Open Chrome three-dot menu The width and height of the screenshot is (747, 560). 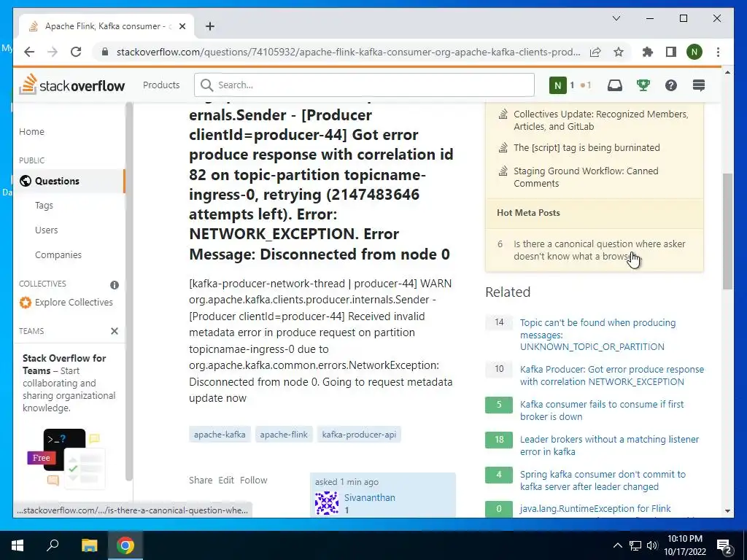tap(718, 52)
